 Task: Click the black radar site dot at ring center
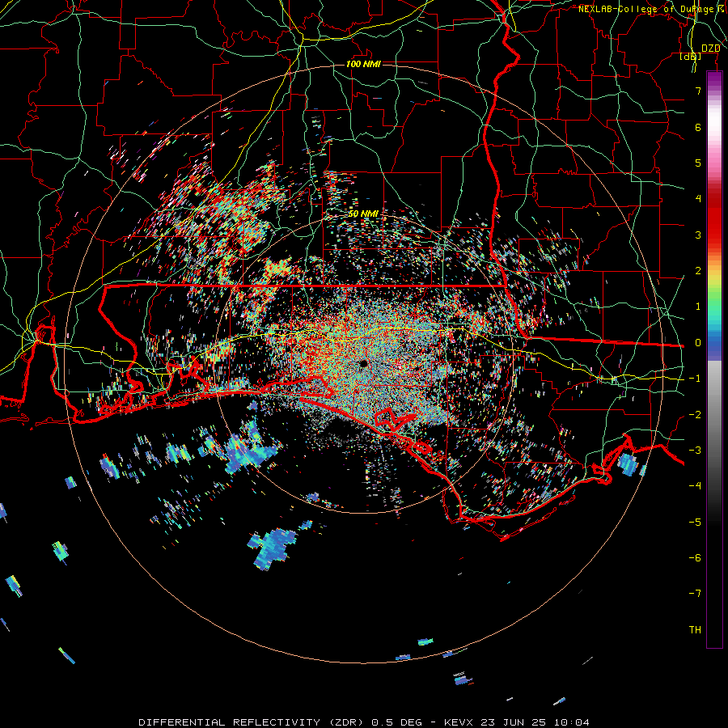[363, 363]
